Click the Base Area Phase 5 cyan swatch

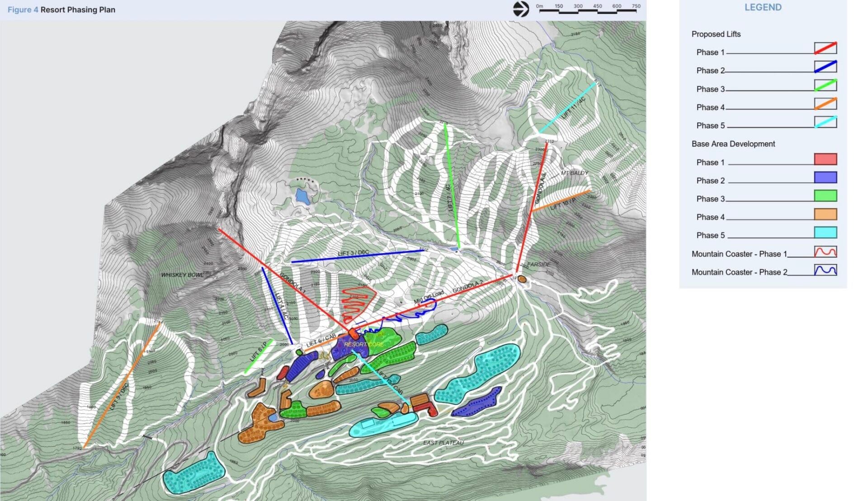(825, 233)
